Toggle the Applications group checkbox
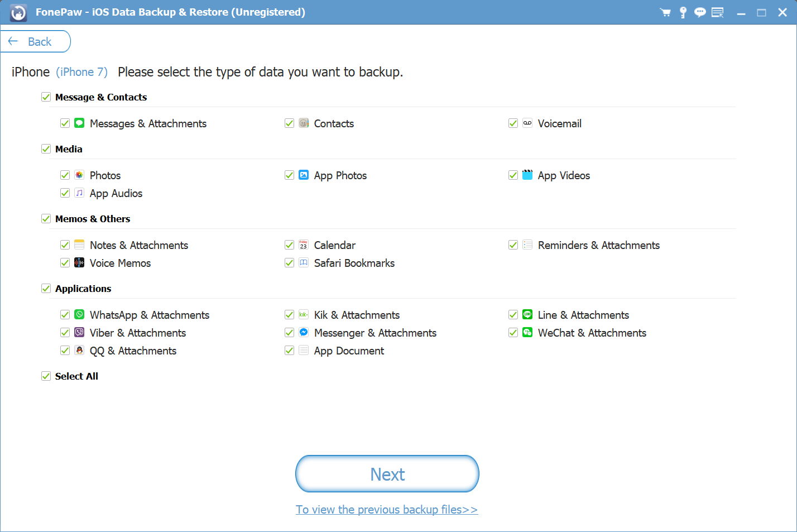This screenshot has width=797, height=532. pyautogui.click(x=46, y=289)
